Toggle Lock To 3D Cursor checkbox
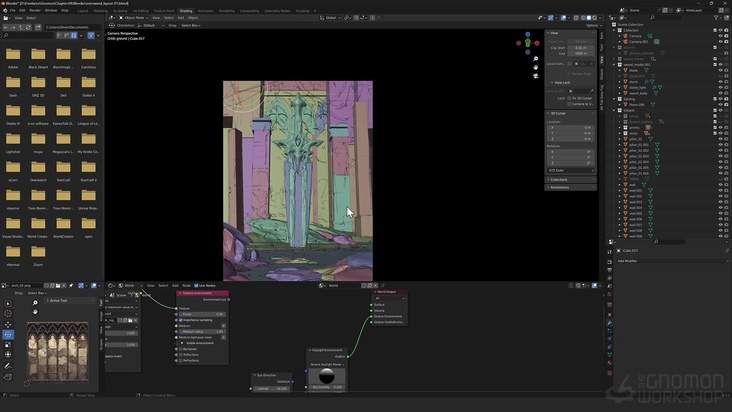732x412 pixels. click(x=569, y=98)
